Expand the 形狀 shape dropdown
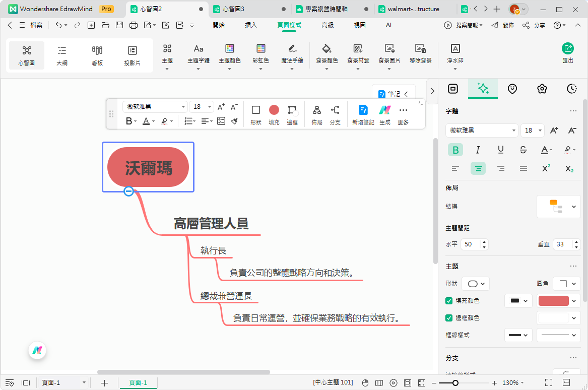The width and height of the screenshot is (588, 390). click(475, 283)
